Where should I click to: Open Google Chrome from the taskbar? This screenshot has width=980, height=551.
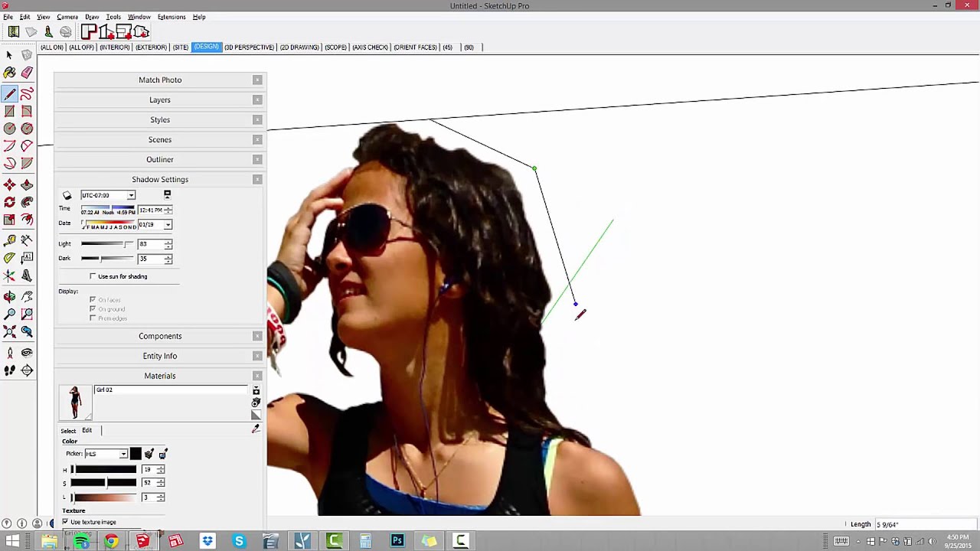(x=112, y=541)
